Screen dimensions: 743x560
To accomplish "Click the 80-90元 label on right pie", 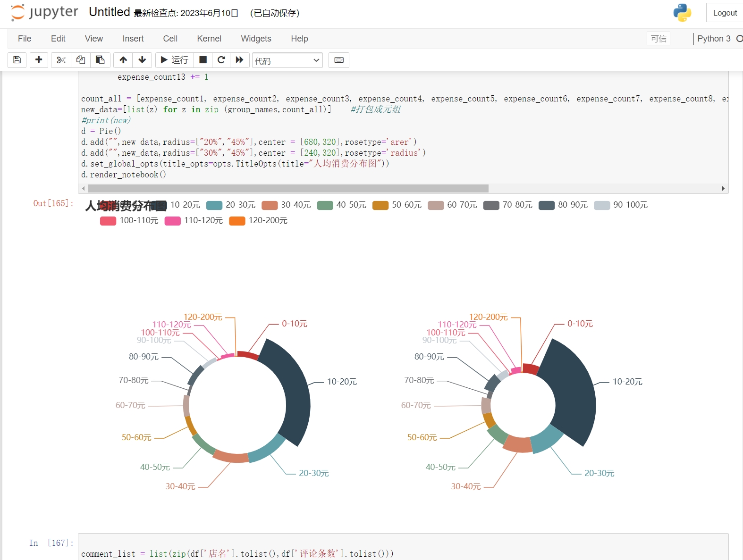I will (x=429, y=357).
